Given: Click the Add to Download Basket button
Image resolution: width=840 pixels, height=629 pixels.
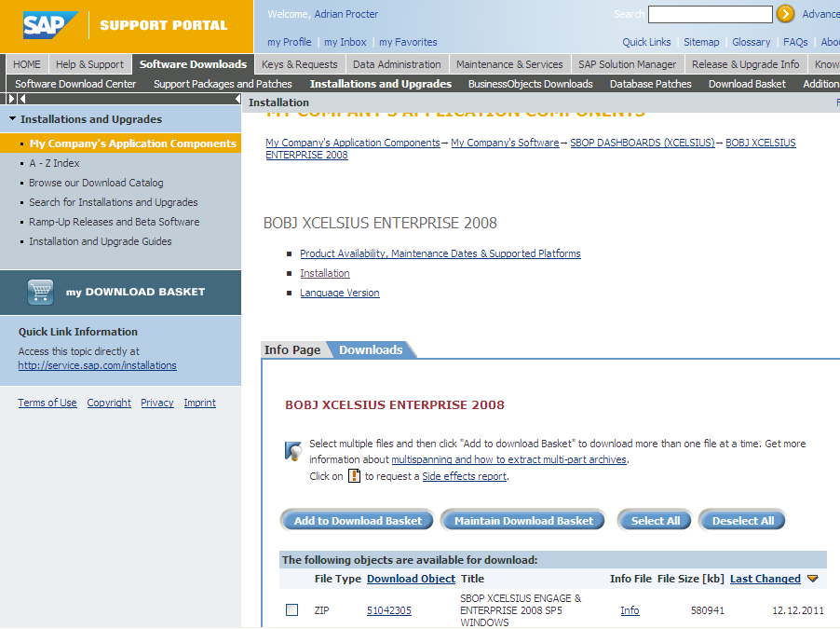Looking at the screenshot, I should pyautogui.click(x=358, y=520).
